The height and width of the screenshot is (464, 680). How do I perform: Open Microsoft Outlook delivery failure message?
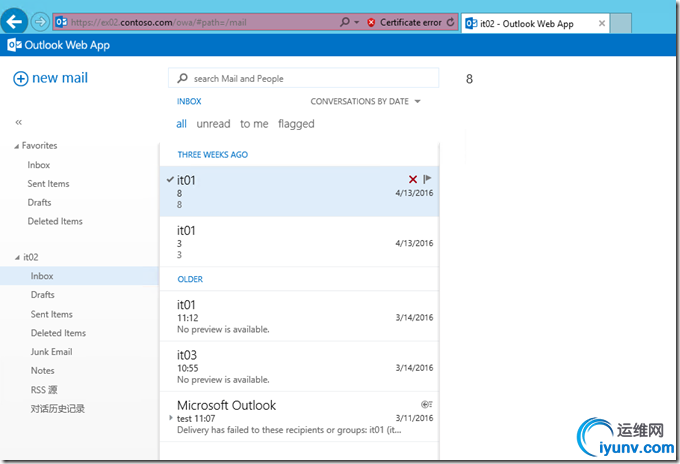pyautogui.click(x=299, y=417)
